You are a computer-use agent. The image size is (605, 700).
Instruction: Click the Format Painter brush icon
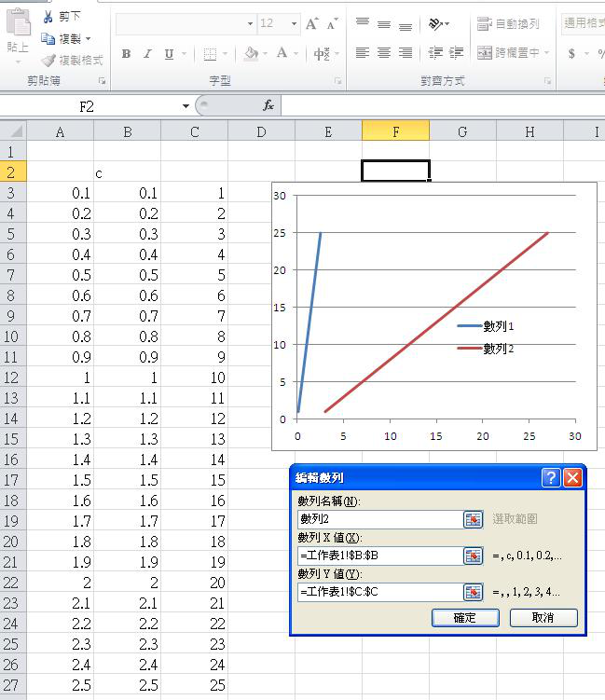tap(48, 60)
